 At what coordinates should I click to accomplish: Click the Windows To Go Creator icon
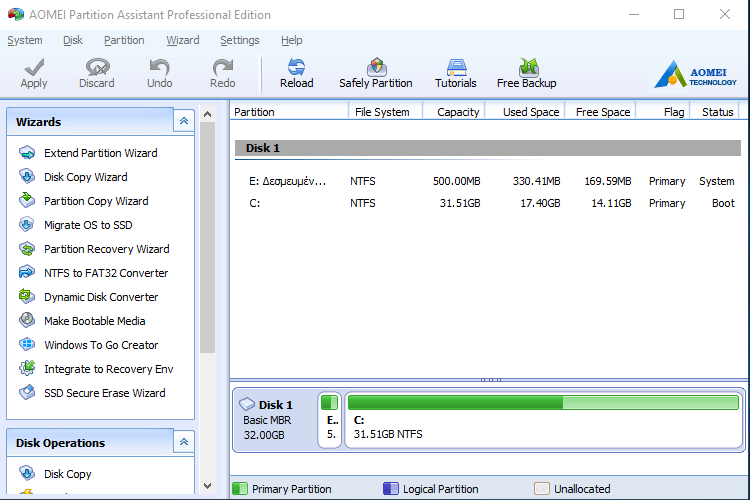[x=27, y=344]
